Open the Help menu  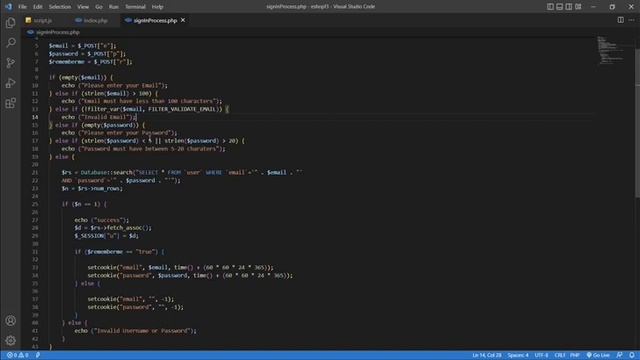tap(158, 7)
